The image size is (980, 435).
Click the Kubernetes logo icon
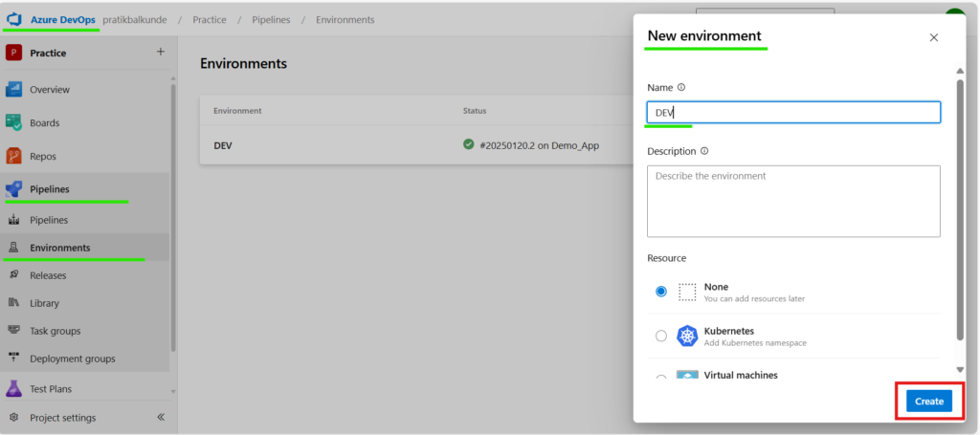point(687,336)
